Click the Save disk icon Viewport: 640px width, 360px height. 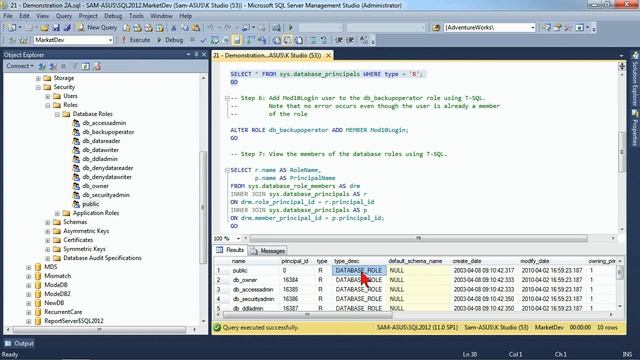(56, 28)
